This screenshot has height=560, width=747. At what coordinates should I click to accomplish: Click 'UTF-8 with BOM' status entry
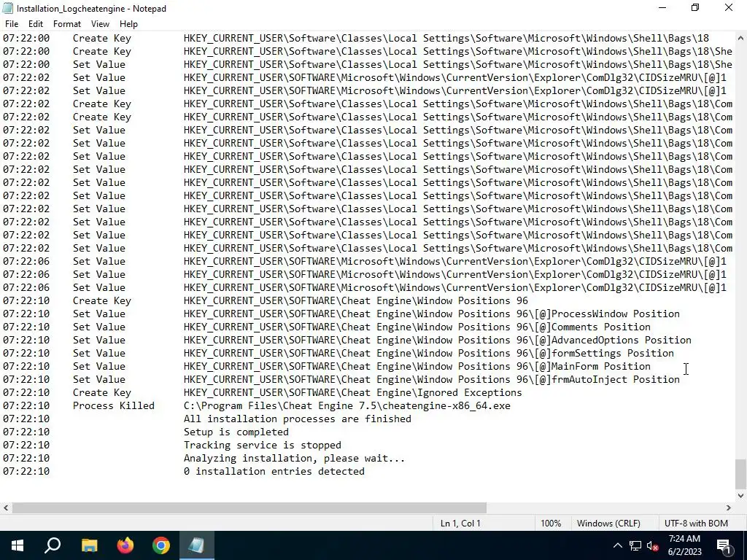696,524
